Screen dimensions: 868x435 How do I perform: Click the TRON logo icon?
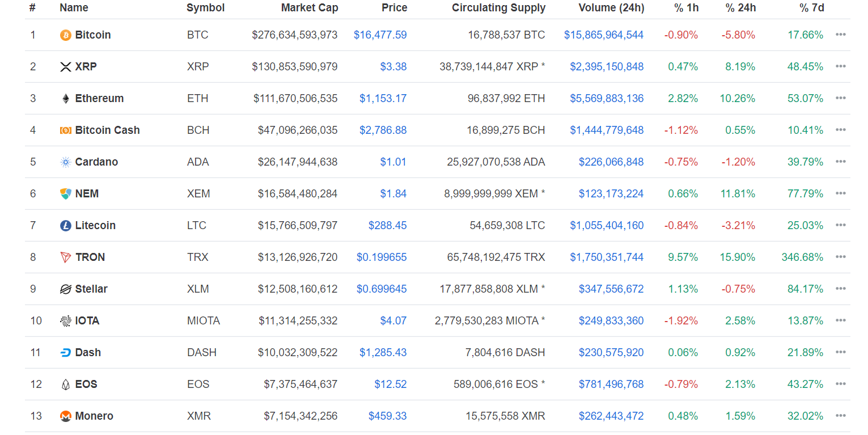(66, 257)
